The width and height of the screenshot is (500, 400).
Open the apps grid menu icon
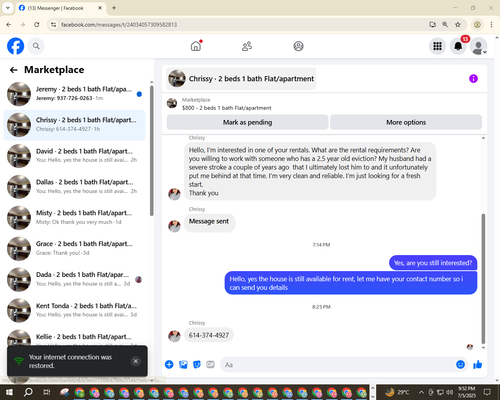coord(437,46)
